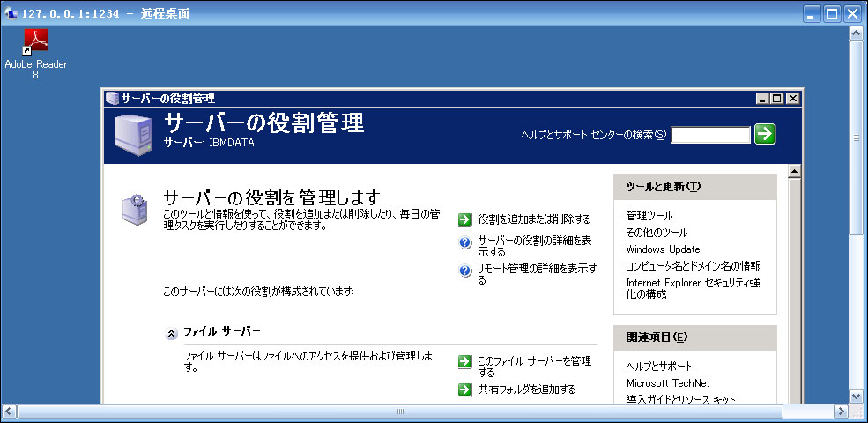
Task: Open 管理ツール link
Action: coord(649,216)
